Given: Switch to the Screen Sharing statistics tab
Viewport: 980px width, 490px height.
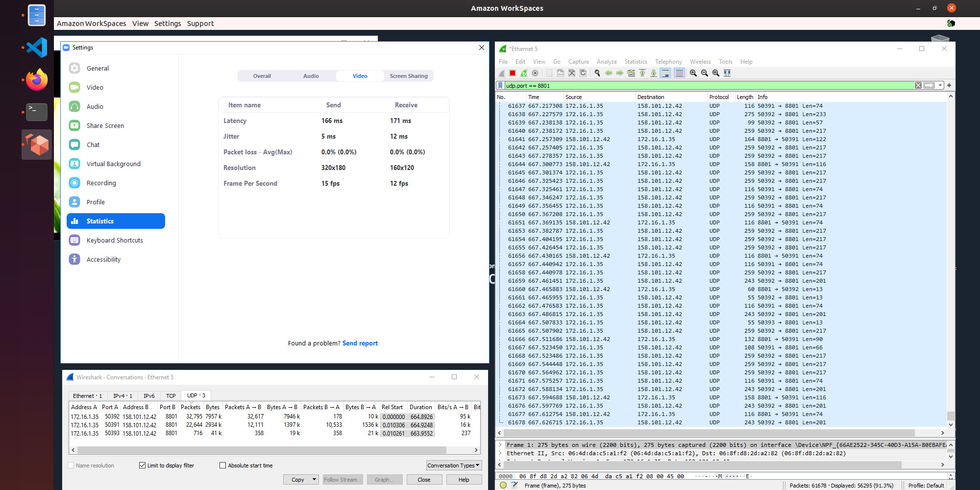Looking at the screenshot, I should click(409, 76).
